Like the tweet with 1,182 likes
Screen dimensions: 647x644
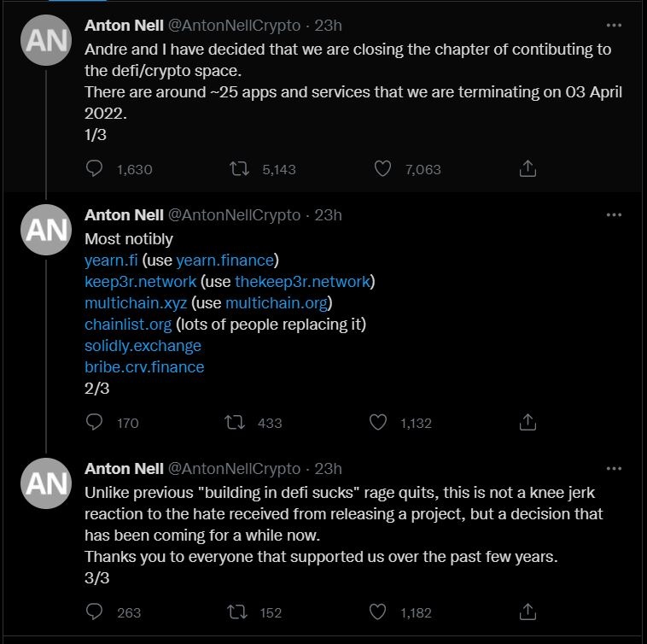click(x=378, y=612)
